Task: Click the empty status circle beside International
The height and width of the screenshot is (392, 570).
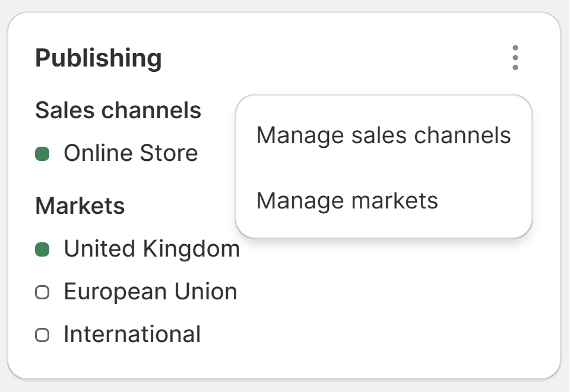Action: click(x=44, y=334)
